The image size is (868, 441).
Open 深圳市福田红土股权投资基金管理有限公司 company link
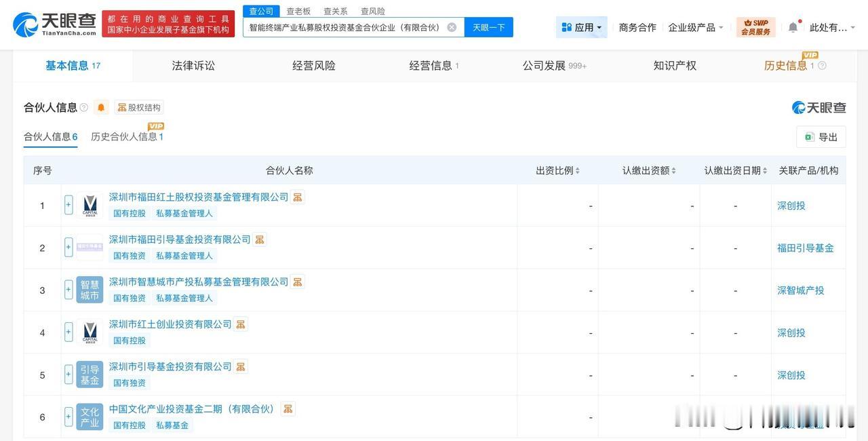tap(199, 197)
